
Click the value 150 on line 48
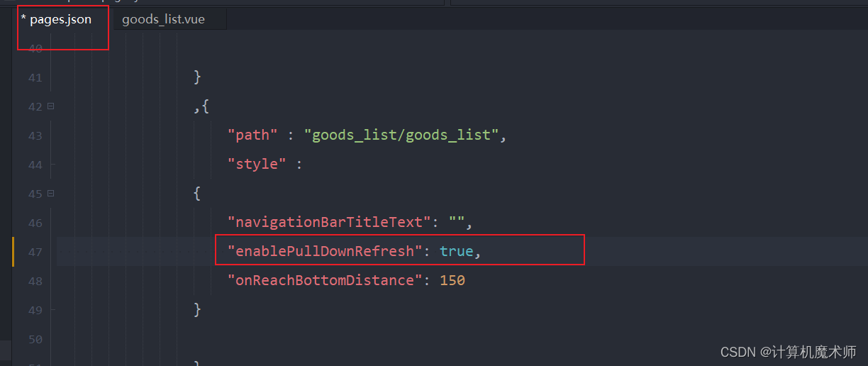point(452,280)
